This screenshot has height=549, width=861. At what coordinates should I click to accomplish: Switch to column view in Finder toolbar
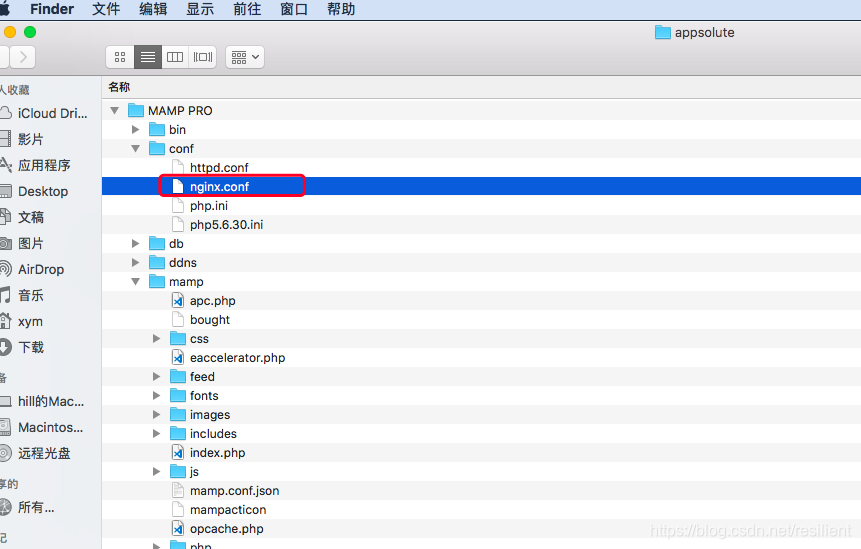point(175,57)
